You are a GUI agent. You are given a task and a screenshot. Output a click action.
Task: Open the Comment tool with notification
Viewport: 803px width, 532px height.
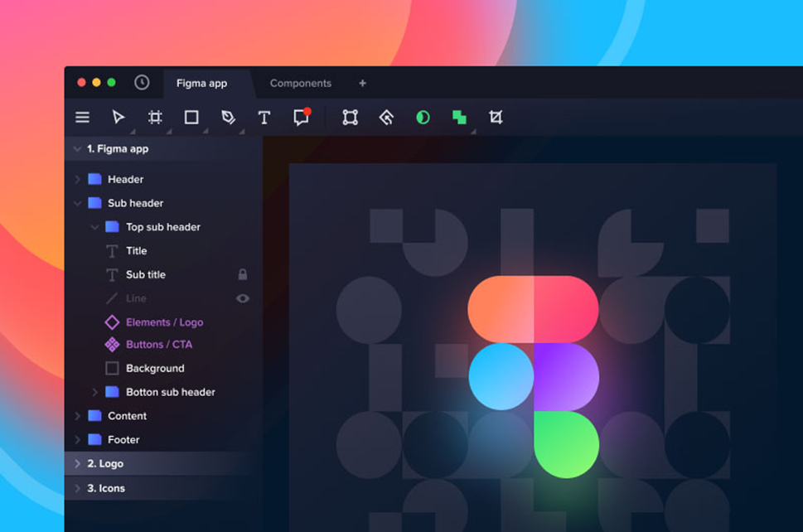(x=302, y=116)
